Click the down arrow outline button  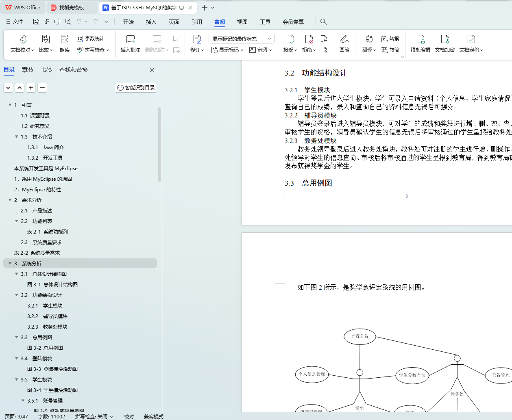(8, 88)
